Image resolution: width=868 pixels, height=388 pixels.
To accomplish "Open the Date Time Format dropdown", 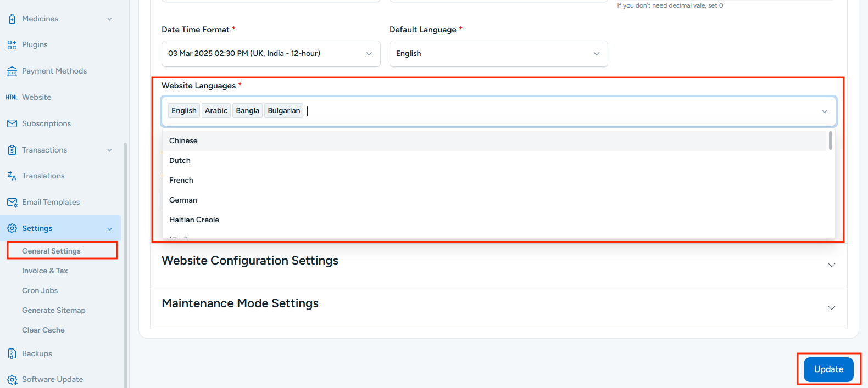I will tap(270, 54).
